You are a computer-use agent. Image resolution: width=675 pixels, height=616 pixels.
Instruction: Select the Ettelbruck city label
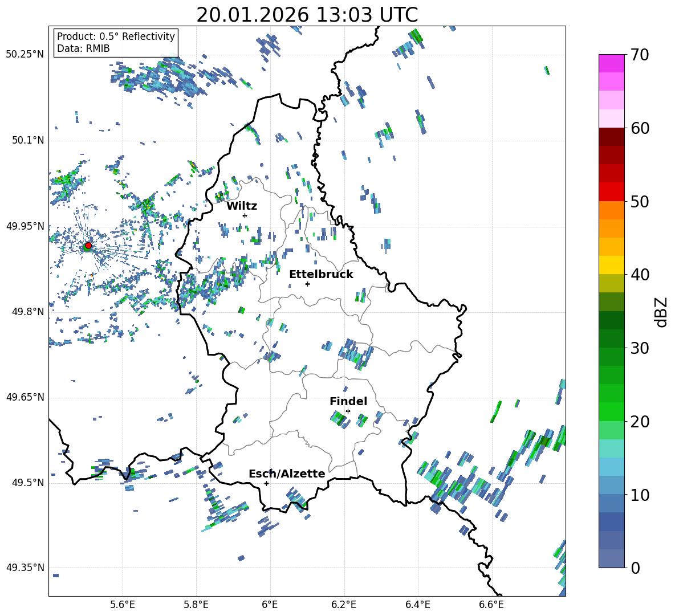(x=321, y=275)
